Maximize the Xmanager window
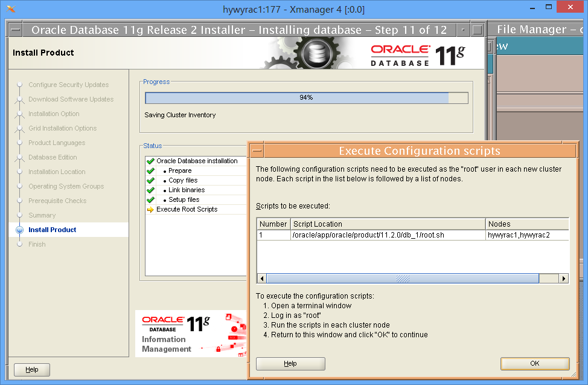Image resolution: width=588 pixels, height=385 pixels. [x=549, y=7]
